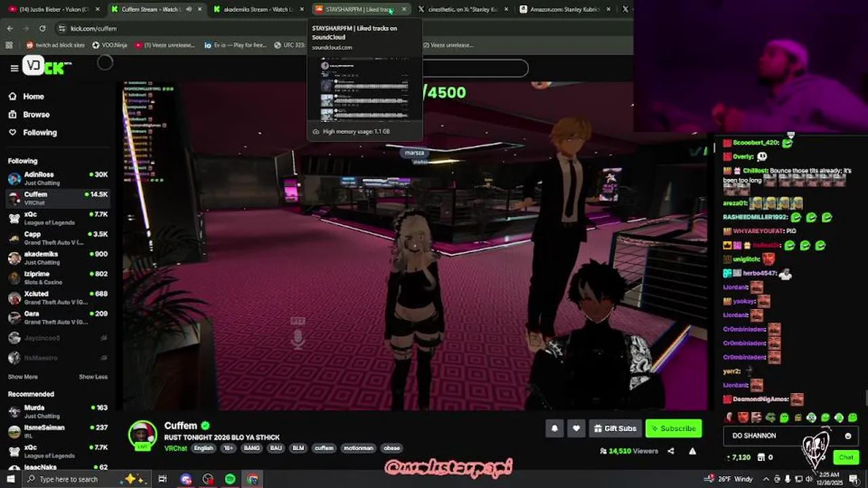Click the weather 26°F Windy widget
The height and width of the screenshot is (488, 868).
click(728, 479)
